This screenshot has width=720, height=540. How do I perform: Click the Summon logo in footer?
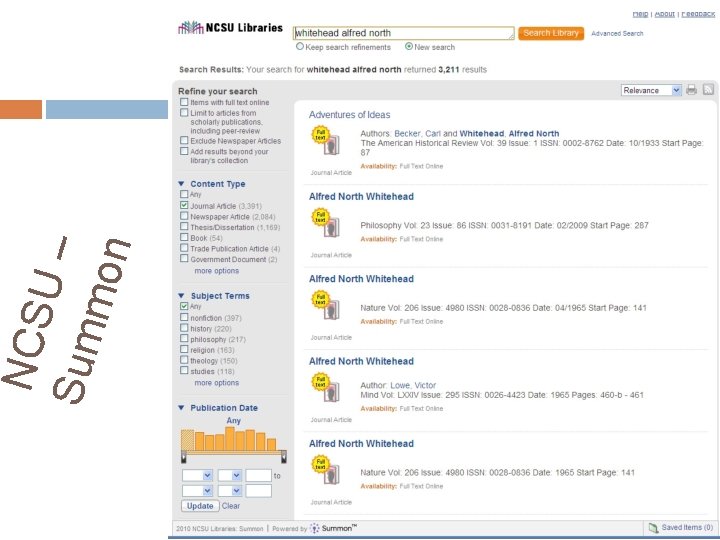tap(333, 529)
